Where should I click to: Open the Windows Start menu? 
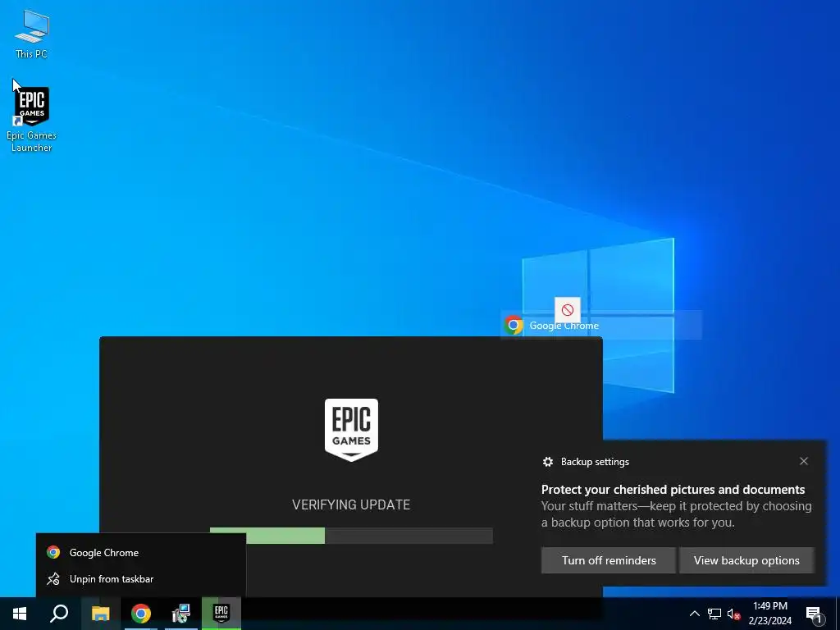pyautogui.click(x=20, y=614)
